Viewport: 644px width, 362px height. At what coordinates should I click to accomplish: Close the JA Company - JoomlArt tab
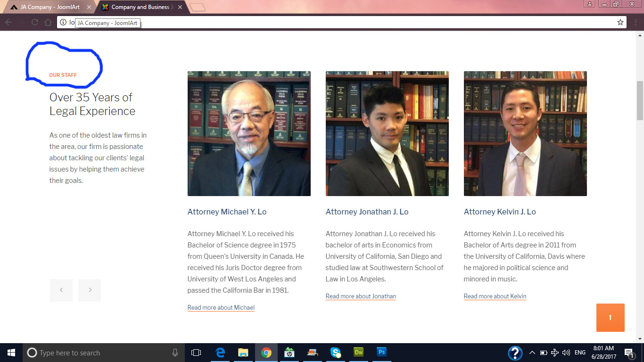tap(89, 7)
